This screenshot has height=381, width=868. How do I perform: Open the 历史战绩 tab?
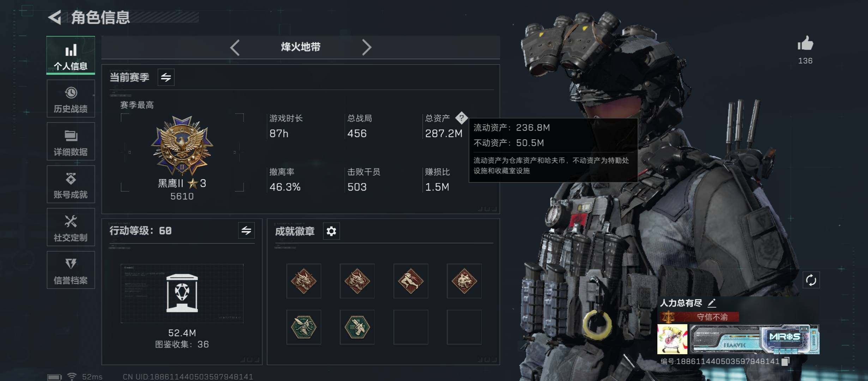(x=71, y=98)
